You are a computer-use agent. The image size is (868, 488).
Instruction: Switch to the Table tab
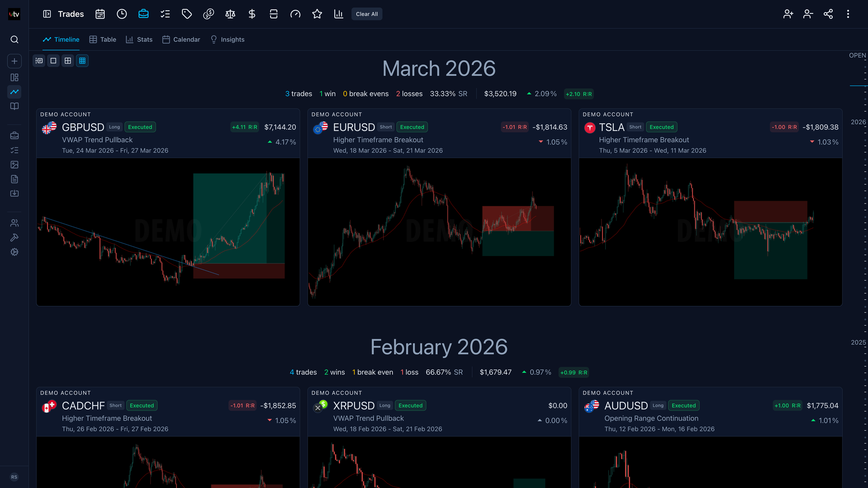[103, 40]
